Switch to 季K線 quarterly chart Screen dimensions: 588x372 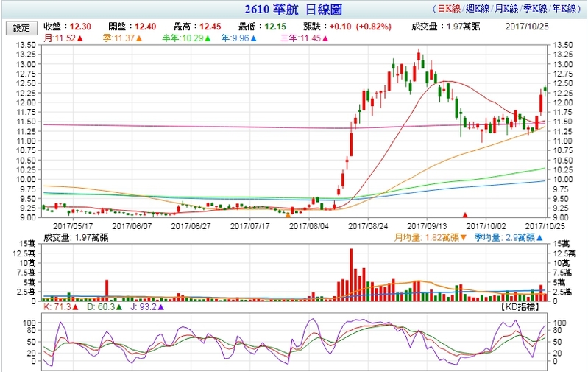pyautogui.click(x=535, y=9)
